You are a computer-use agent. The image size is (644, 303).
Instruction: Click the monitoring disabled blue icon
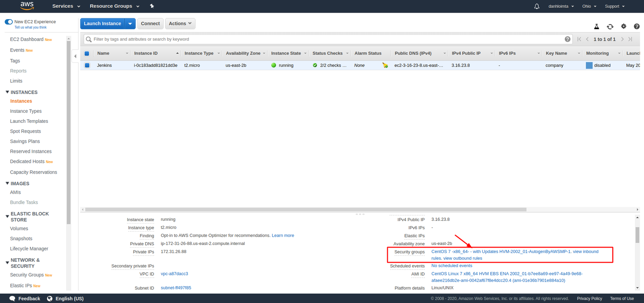tap(589, 65)
